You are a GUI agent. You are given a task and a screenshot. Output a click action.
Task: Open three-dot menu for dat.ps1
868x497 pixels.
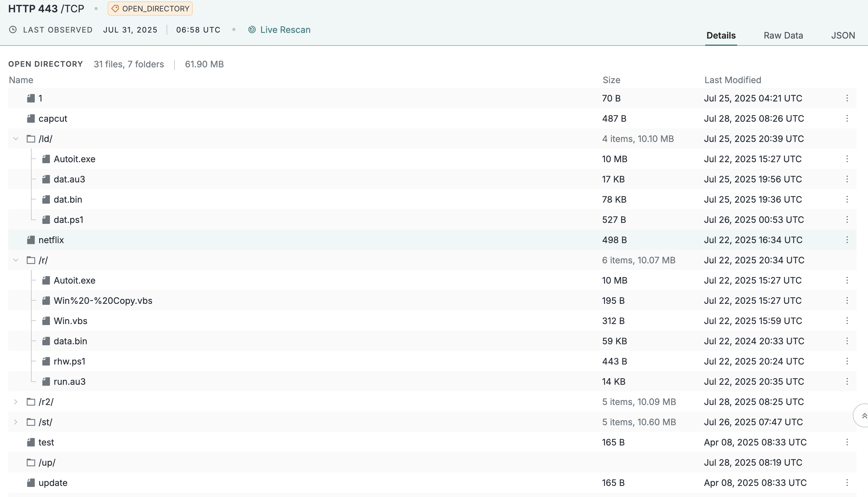tap(847, 219)
